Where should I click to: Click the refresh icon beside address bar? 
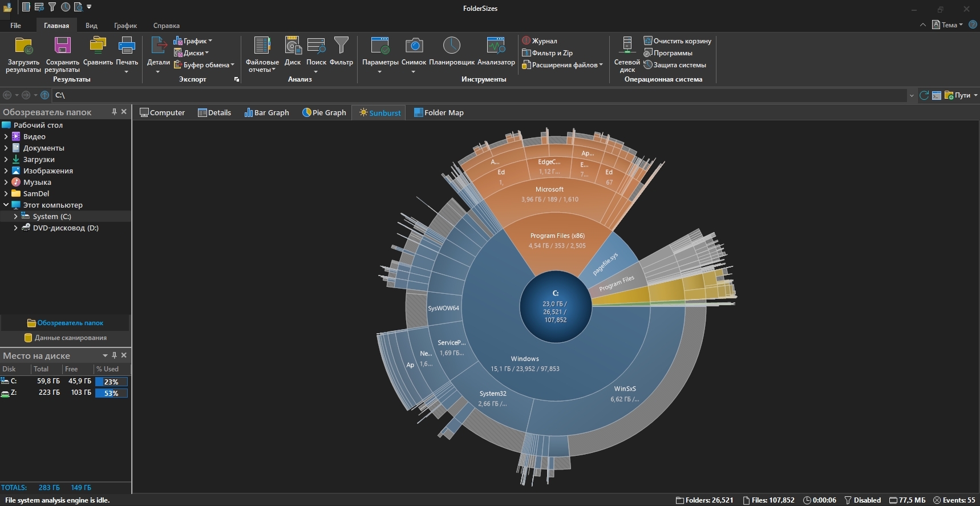[924, 95]
